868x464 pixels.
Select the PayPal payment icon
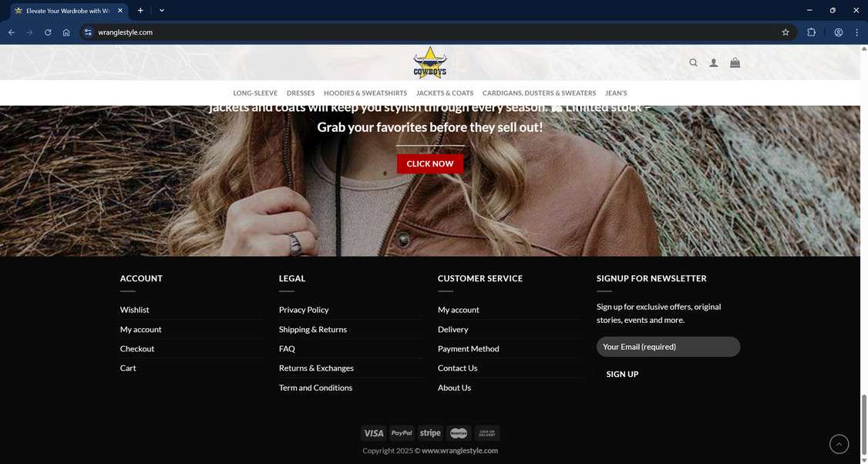402,432
